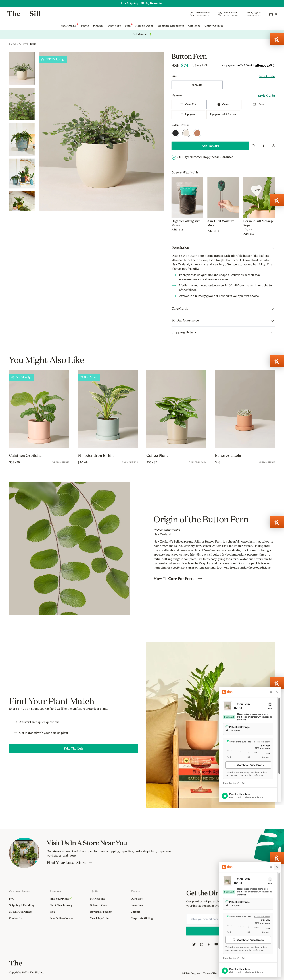The height and width of the screenshot is (980, 284).
Task: Decrease quantity with the minus icon
Action: click(x=253, y=146)
